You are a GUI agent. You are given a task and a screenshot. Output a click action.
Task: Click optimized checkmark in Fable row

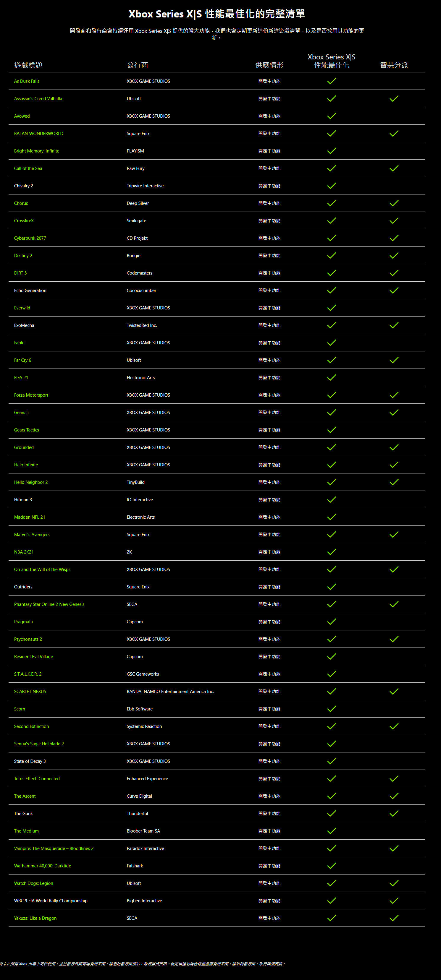tap(331, 343)
